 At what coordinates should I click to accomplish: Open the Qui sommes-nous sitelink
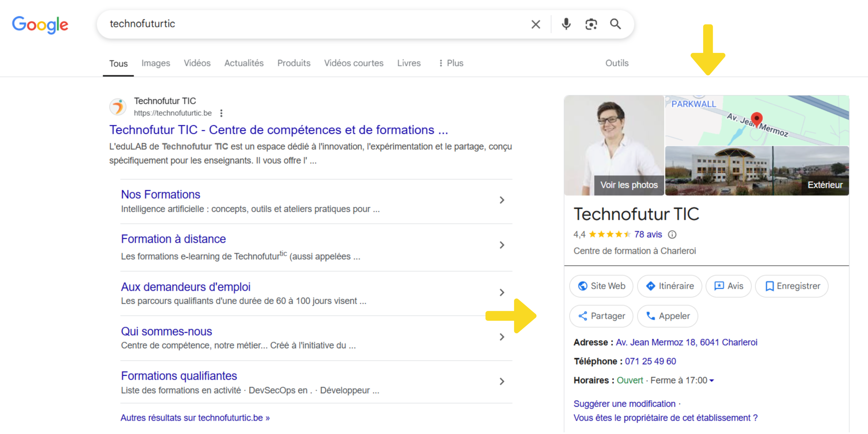click(166, 331)
